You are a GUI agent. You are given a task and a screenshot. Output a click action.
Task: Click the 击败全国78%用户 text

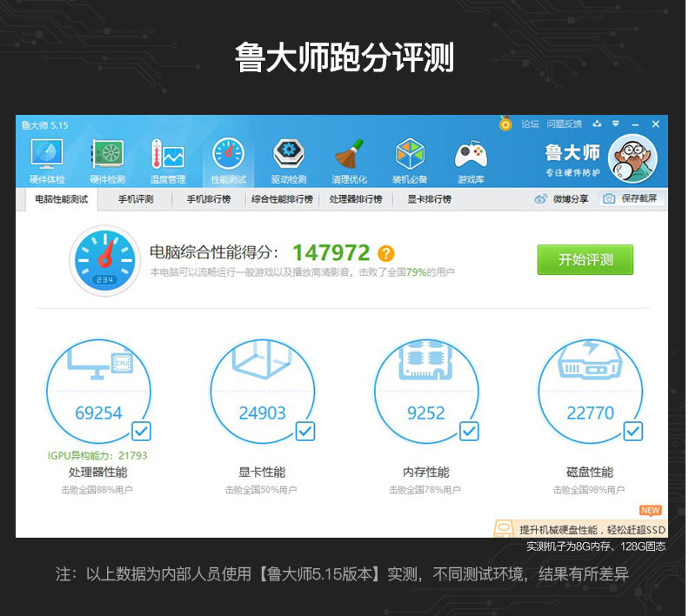425,490
